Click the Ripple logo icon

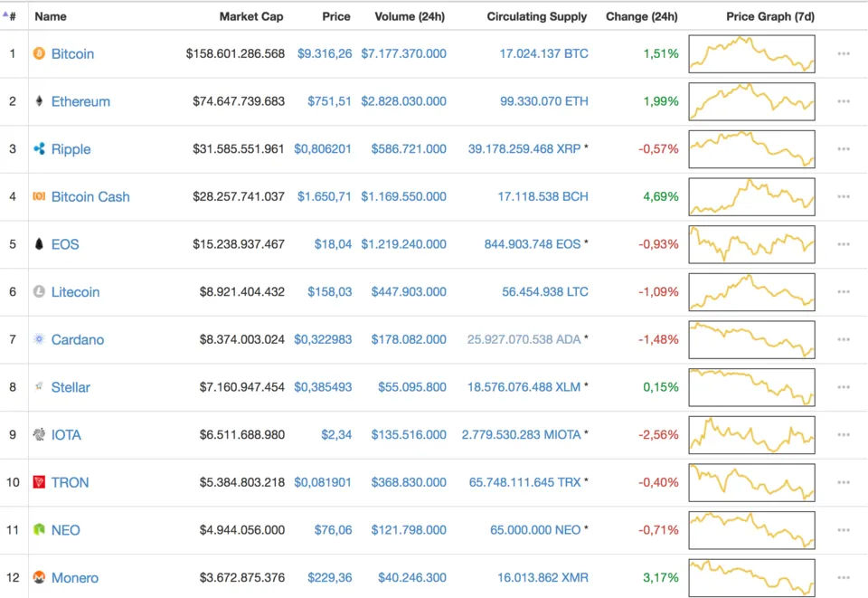pyautogui.click(x=39, y=148)
